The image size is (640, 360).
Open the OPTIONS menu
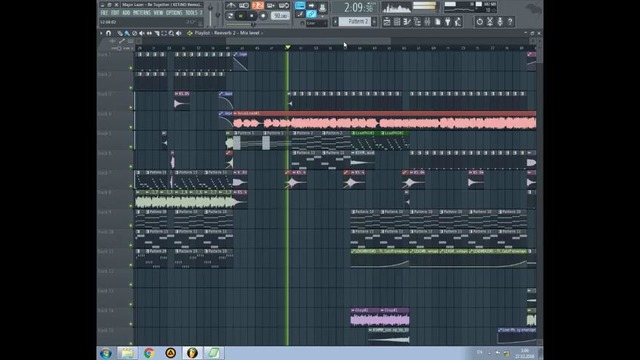point(174,13)
